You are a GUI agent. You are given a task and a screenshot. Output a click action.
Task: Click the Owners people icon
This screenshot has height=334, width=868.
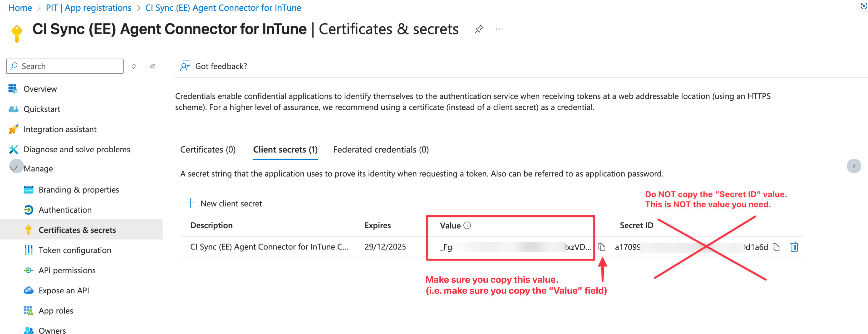29,330
